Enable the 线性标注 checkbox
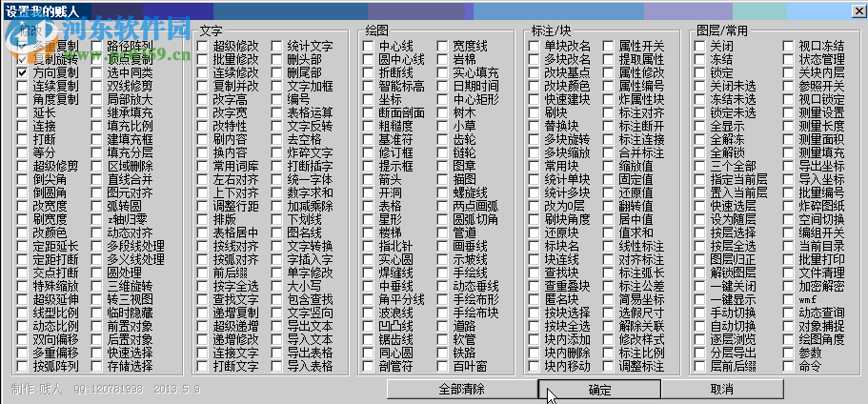The width and height of the screenshot is (868, 404). pyautogui.click(x=608, y=246)
